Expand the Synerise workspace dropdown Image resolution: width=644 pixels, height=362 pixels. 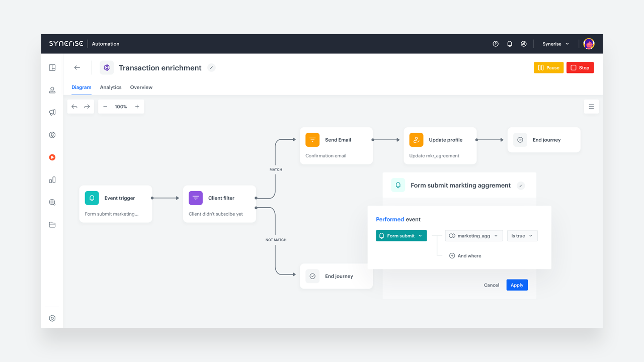[x=555, y=44]
